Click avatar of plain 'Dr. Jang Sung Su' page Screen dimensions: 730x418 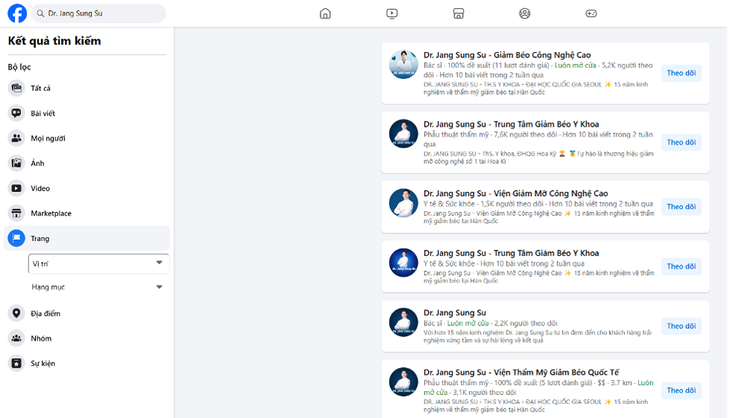point(403,322)
